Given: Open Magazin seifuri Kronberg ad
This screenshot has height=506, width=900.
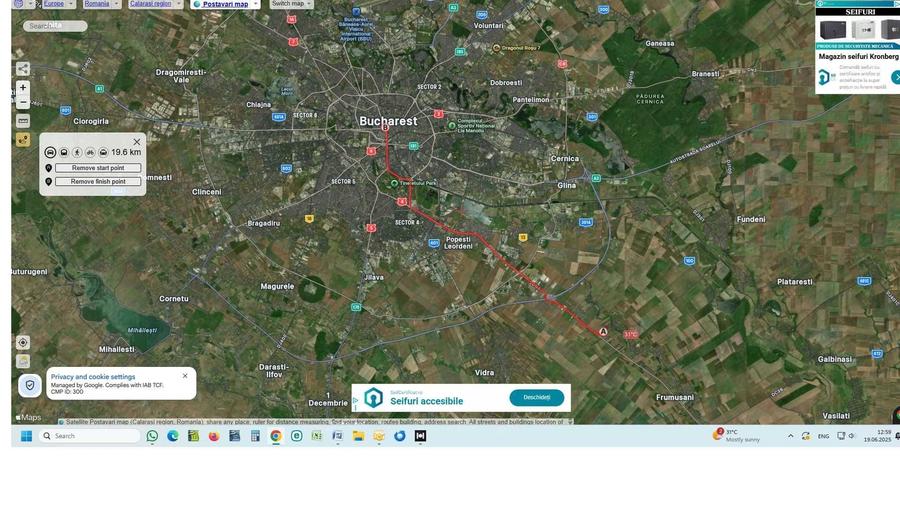Looking at the screenshot, I should 859,57.
